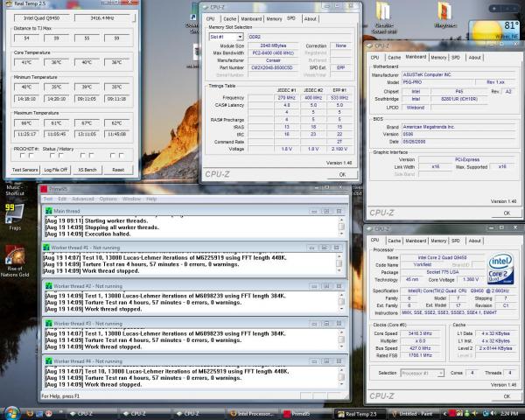Open the weather gadget showing 81°
Image resolution: width=525 pixels, height=420 pixels.
[x=496, y=30]
